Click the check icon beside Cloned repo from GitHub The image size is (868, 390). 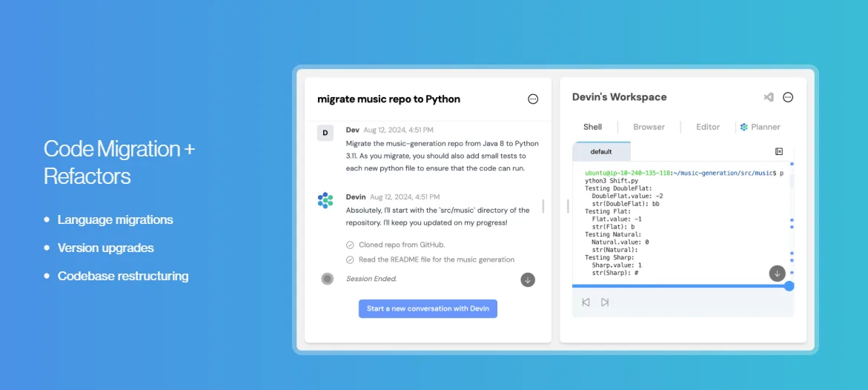click(x=350, y=245)
